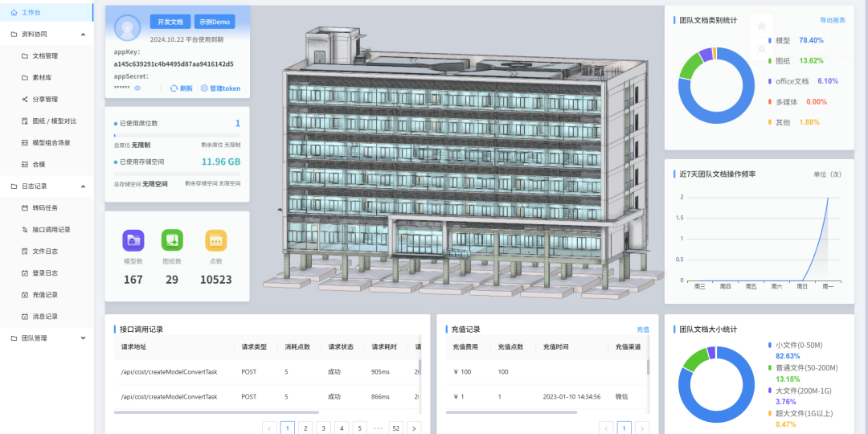Click the home icon over the 3D view
The image size is (868, 434).
coord(761,26)
